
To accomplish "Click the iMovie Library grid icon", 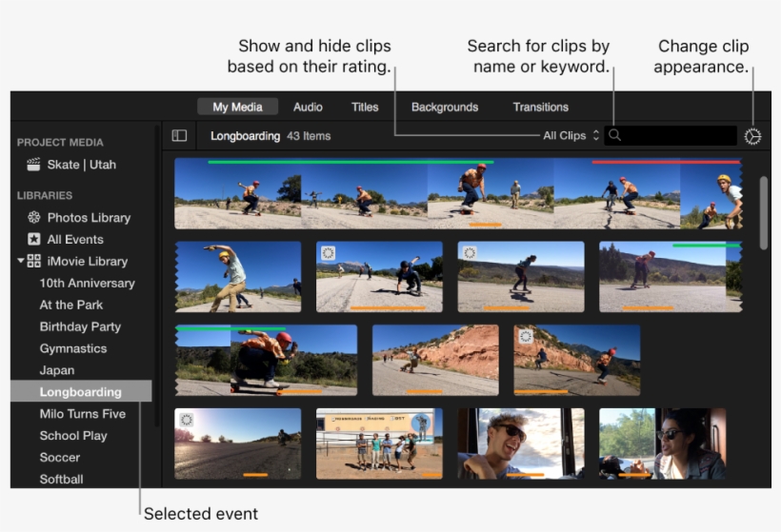I will [x=34, y=262].
